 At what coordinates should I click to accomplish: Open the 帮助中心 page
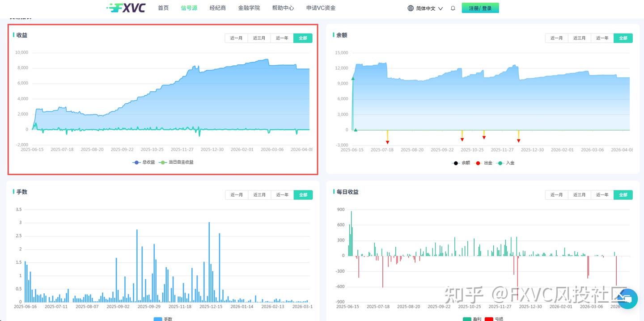point(283,8)
